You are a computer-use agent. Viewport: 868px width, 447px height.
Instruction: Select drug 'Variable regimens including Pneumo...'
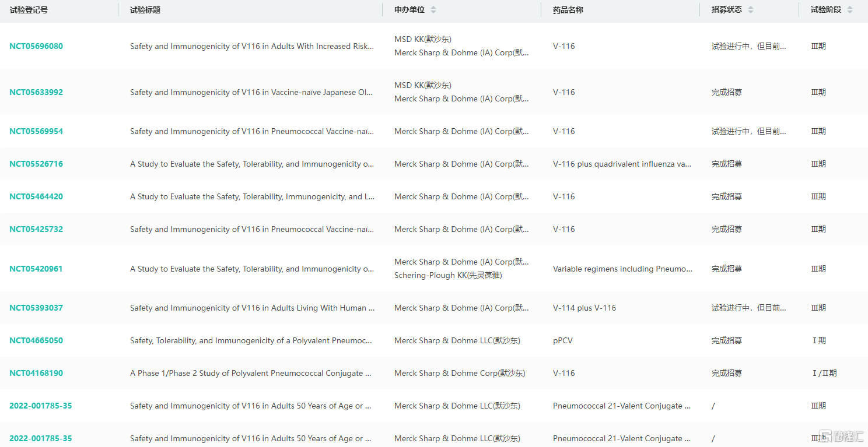623,269
